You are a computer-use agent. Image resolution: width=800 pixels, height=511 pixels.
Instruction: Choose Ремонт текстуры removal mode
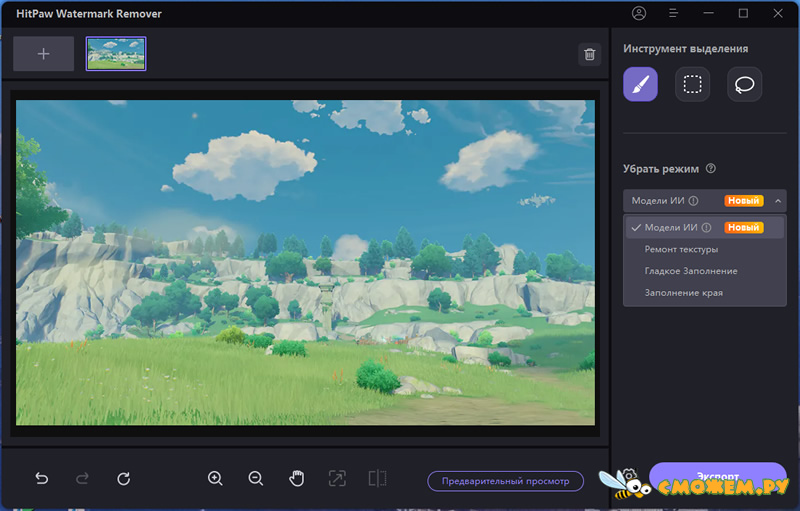pos(681,249)
